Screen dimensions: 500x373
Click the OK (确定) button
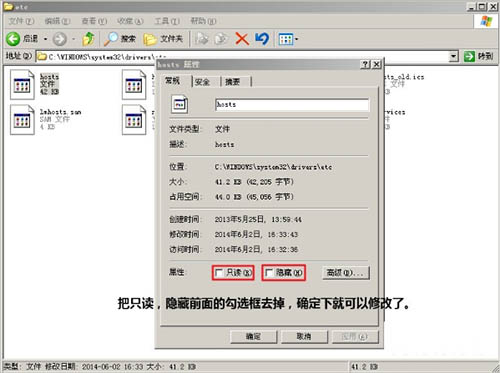point(253,337)
